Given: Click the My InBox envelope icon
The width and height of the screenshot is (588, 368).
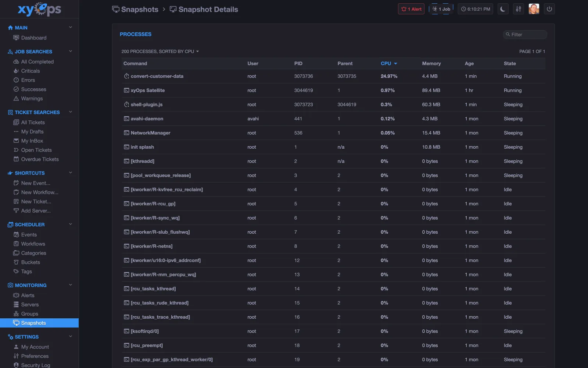Looking at the screenshot, I should coord(16,141).
